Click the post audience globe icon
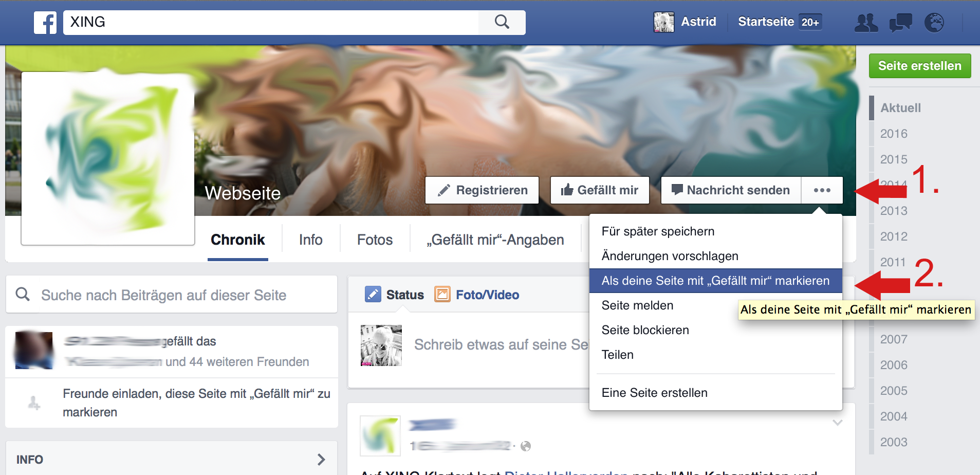 525,446
